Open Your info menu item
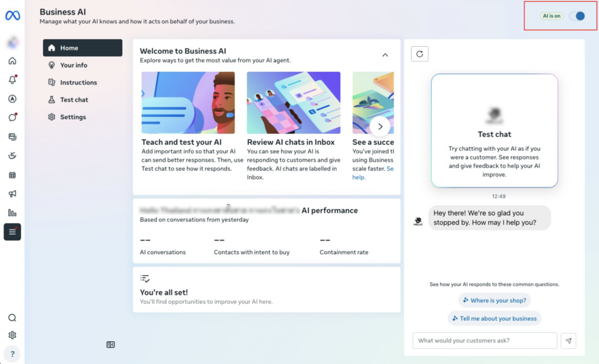599x364 pixels. pos(74,65)
